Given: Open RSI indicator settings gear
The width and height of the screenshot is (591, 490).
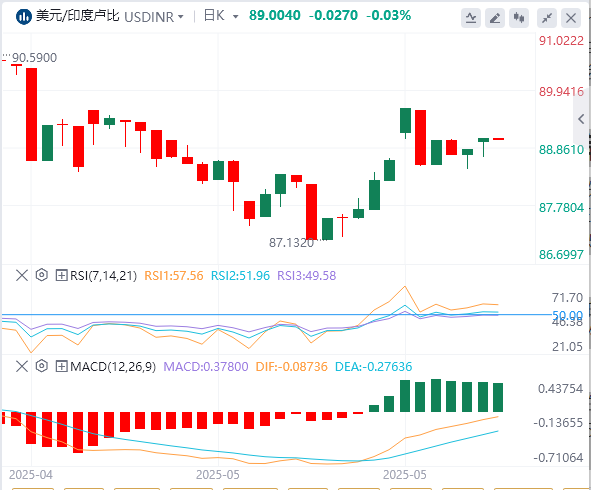Looking at the screenshot, I should (x=41, y=275).
